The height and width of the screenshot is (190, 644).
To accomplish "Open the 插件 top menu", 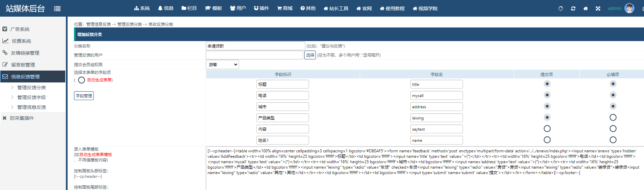I will (x=262, y=8).
